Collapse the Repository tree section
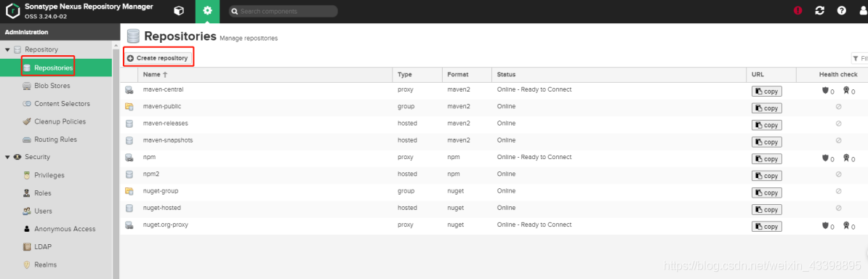868x279 pixels. point(8,50)
